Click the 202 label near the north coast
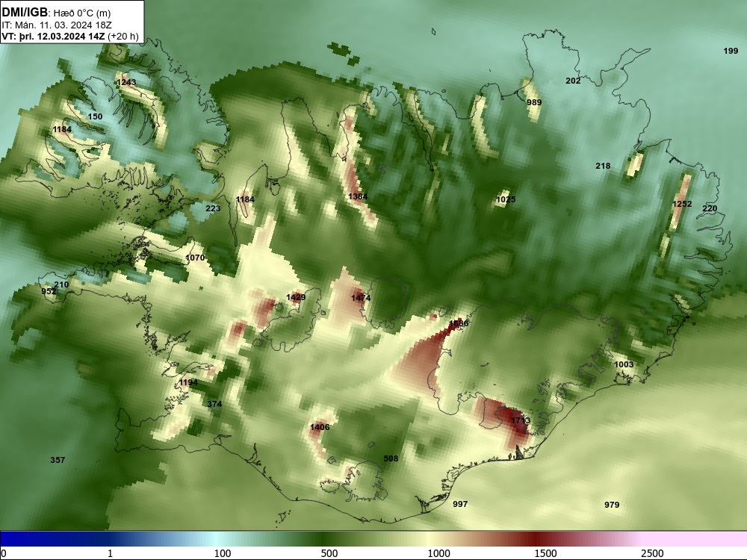The width and height of the screenshot is (747, 560). click(x=573, y=81)
